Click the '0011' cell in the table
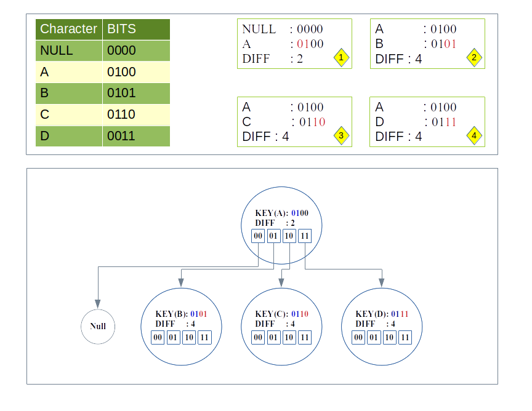Viewport: 532px width, 411px height. tap(137, 136)
